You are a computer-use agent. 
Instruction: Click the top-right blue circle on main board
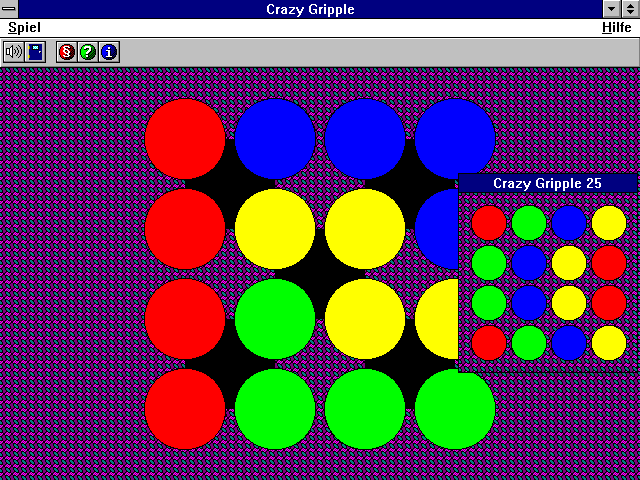point(455,139)
